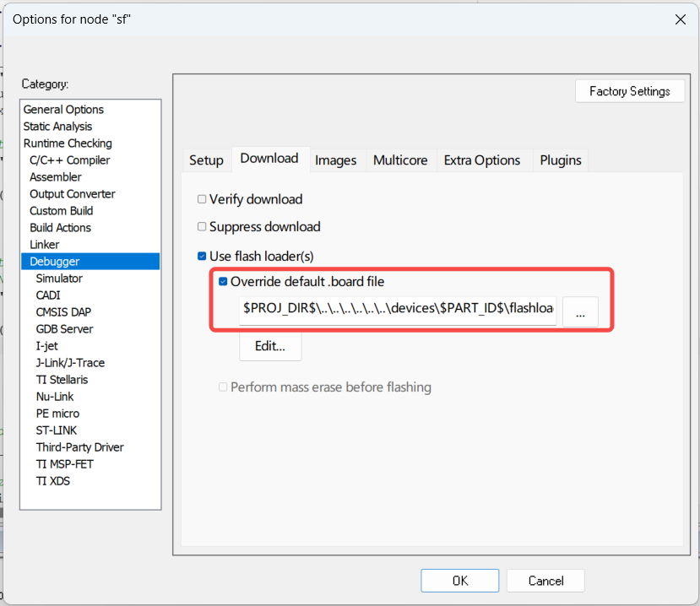Select ST-LINK in the category list
The height and width of the screenshot is (606, 700).
(56, 430)
